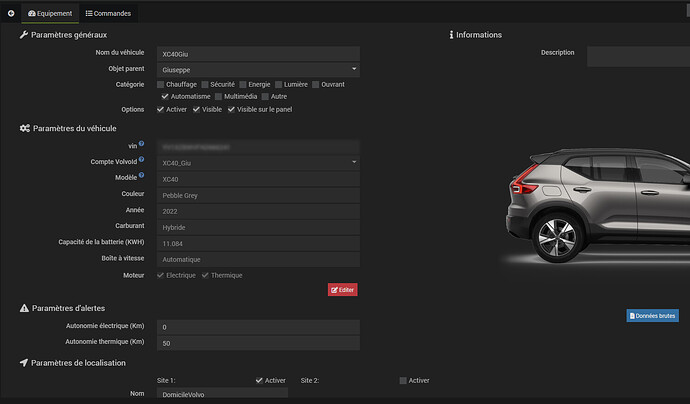Click the vin input field
The width and height of the screenshot is (690, 404).
(258, 147)
